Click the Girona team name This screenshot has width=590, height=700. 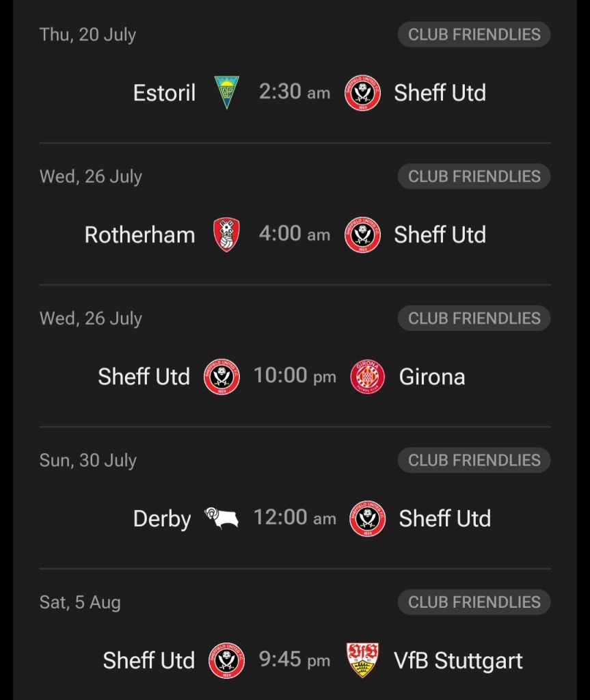431,377
